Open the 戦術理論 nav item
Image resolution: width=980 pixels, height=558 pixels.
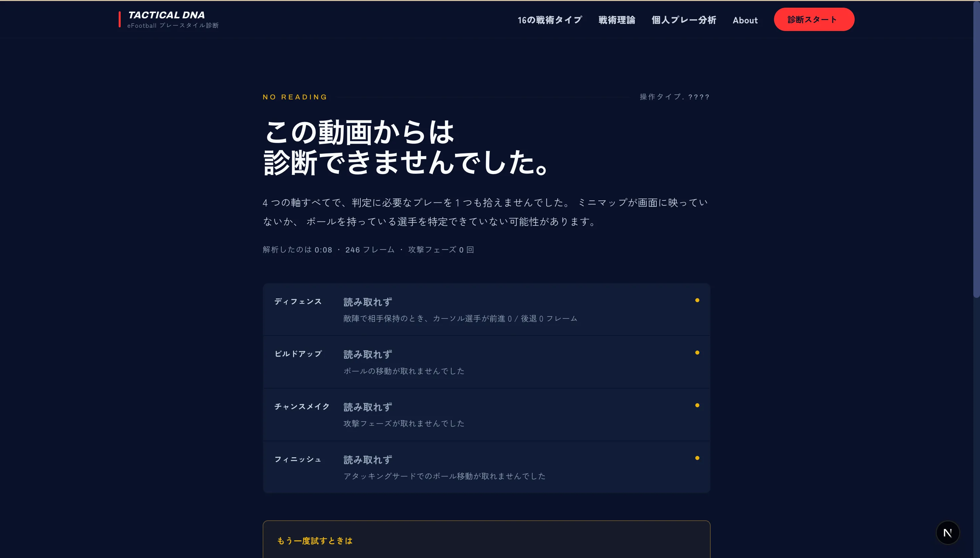coord(617,20)
